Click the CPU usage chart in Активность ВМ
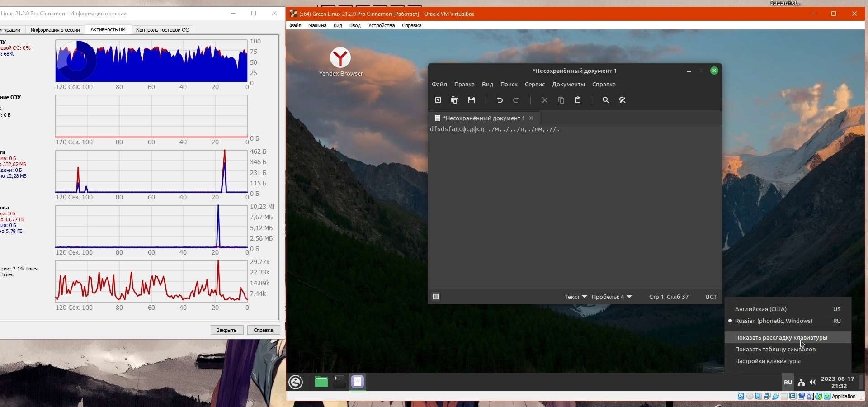 (151, 61)
